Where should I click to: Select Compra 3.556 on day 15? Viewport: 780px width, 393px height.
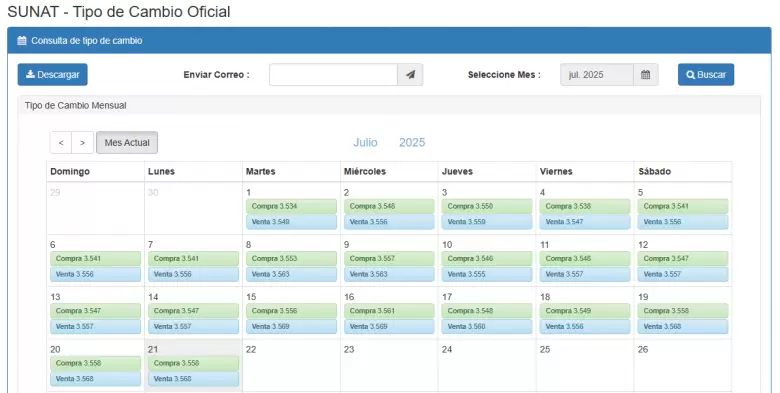tap(292, 311)
